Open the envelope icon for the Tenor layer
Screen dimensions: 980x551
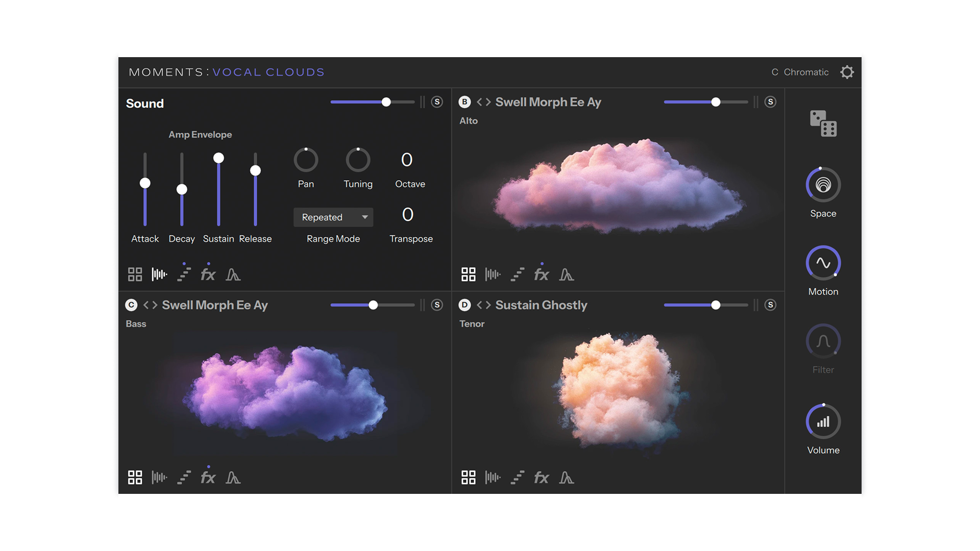[567, 478]
